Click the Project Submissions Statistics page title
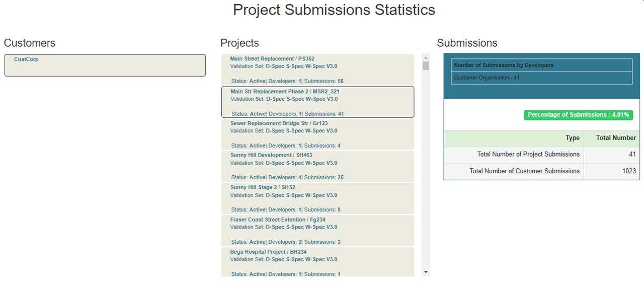The height and width of the screenshot is (283, 644). 334,10
